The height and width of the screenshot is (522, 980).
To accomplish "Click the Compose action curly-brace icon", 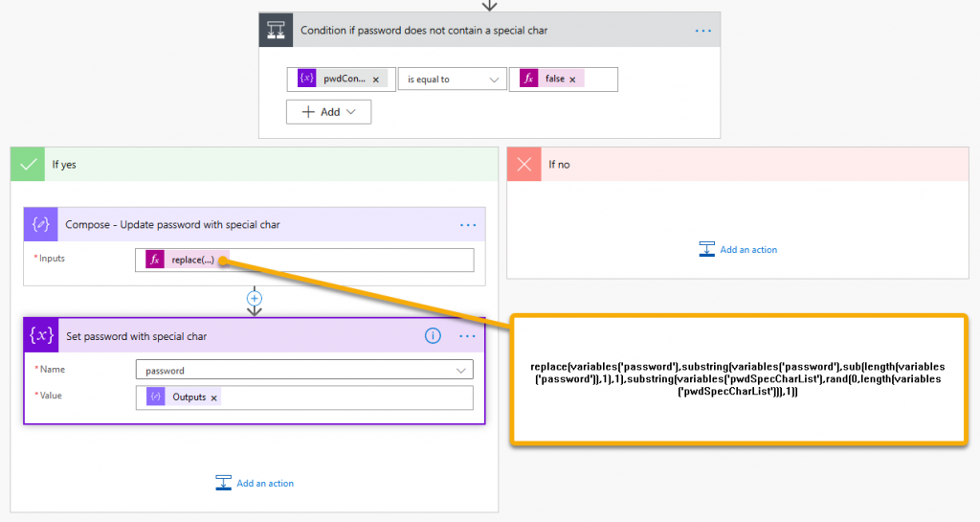I will click(41, 224).
